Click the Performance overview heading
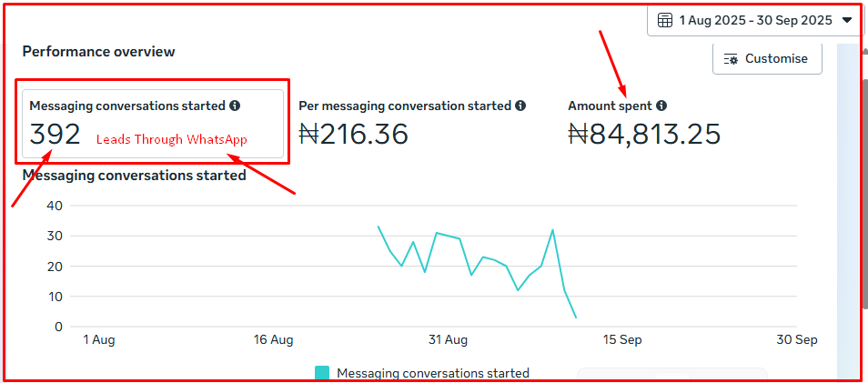Viewport: 868px width, 383px height. pos(98,52)
